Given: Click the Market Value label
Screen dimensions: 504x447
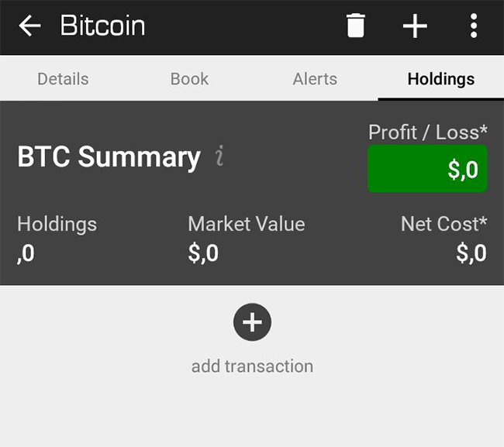Looking at the screenshot, I should (247, 223).
